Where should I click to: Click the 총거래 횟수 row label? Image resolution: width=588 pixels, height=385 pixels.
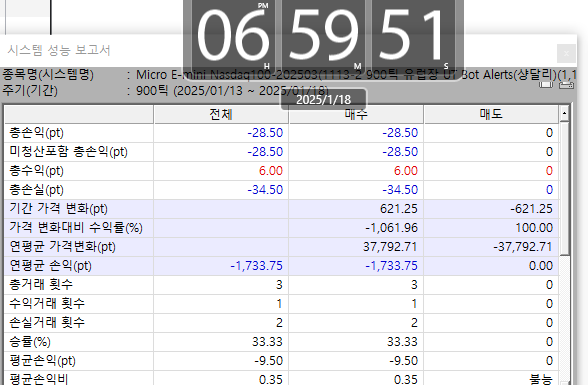tap(41, 285)
